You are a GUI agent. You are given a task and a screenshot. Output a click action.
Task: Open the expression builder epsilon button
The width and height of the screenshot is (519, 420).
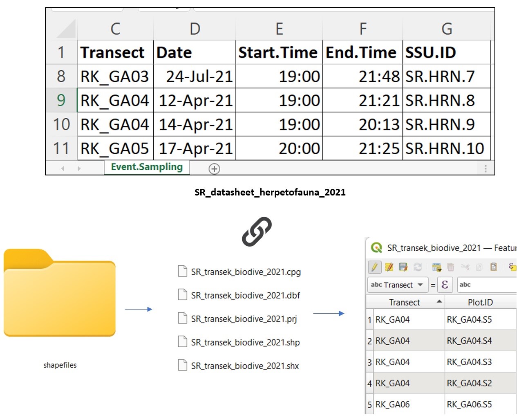point(445,285)
